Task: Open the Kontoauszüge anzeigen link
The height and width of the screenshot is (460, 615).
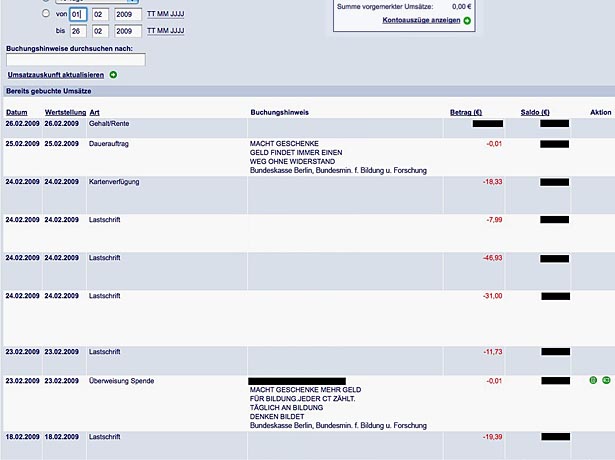Action: (x=420, y=20)
